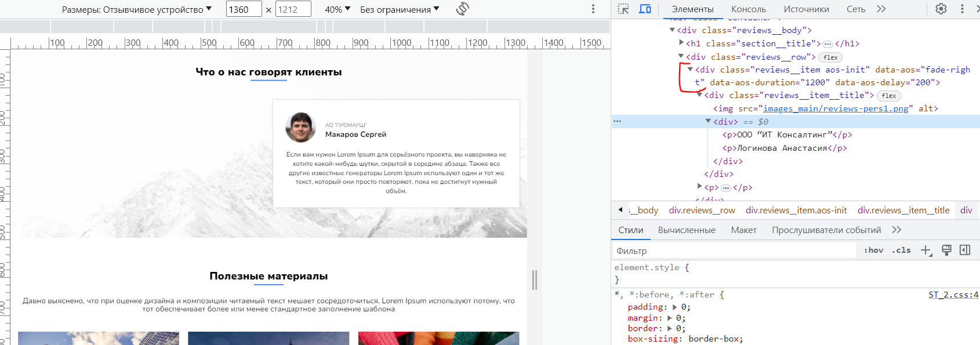Open DevTools customize menu
This screenshot has height=345, width=980.
click(x=962, y=9)
